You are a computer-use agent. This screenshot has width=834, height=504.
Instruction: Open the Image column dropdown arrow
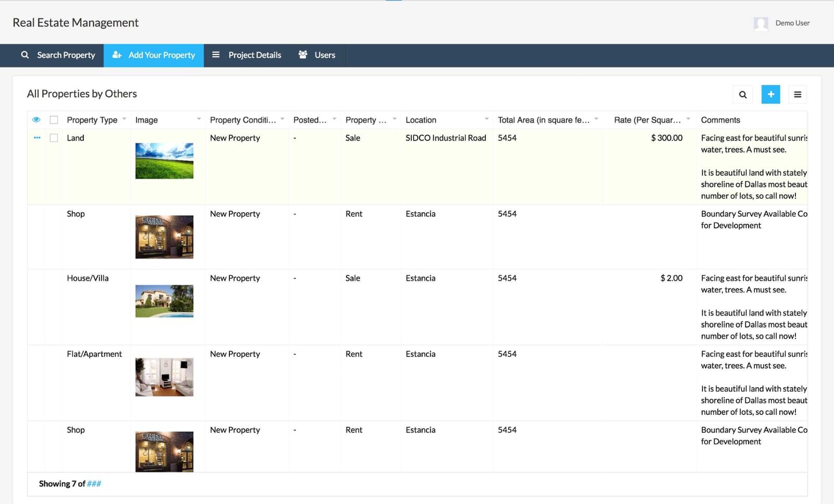point(199,119)
